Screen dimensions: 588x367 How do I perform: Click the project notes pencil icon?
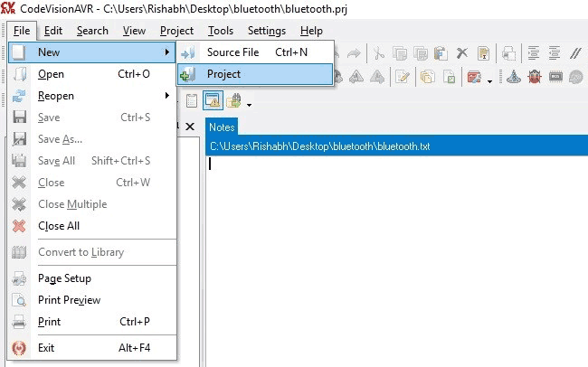coord(403,78)
